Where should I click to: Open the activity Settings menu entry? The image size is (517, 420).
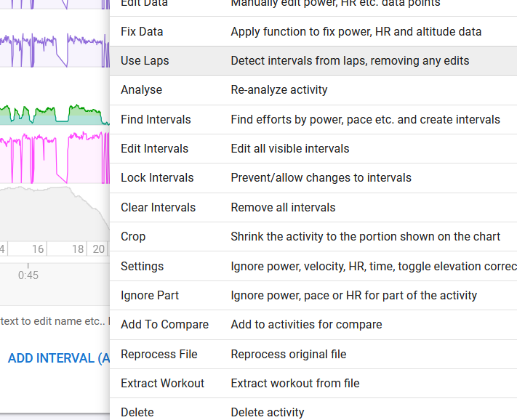142,267
